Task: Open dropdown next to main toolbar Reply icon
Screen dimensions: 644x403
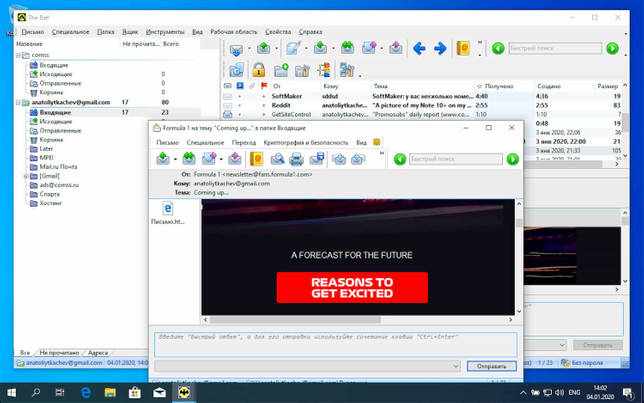Action: coord(333,48)
